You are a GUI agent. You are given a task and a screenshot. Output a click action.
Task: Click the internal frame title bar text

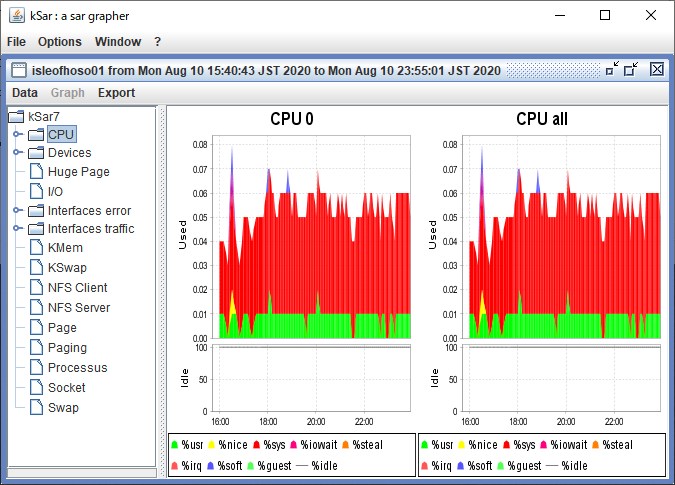(266, 70)
